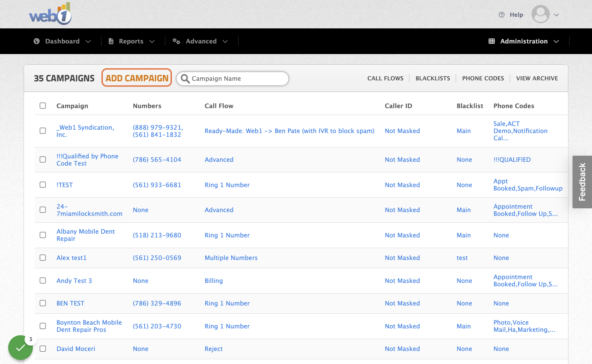This screenshot has width=592, height=364.
Task: Check the _Web1 Syndication row checkbox
Action: (43, 131)
